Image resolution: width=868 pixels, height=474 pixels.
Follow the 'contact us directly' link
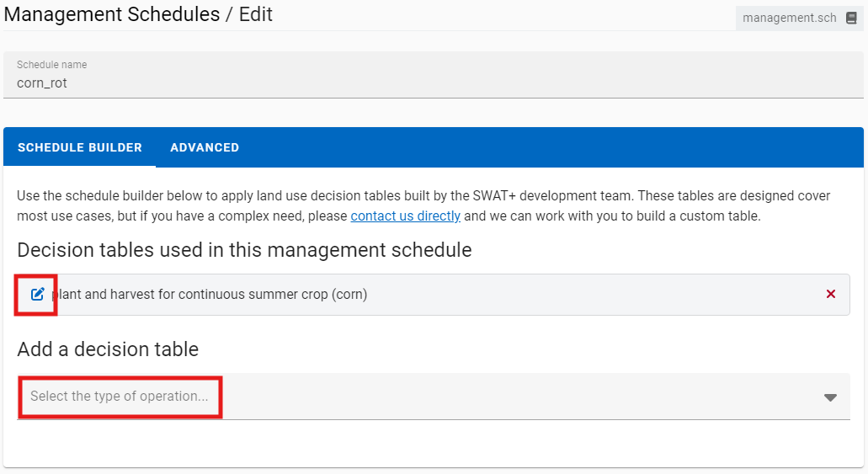click(405, 216)
